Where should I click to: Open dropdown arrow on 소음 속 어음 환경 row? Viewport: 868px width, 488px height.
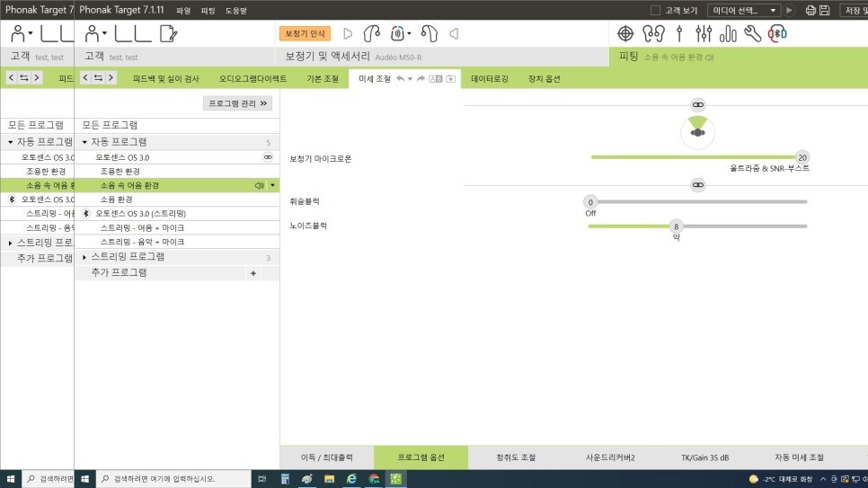272,185
